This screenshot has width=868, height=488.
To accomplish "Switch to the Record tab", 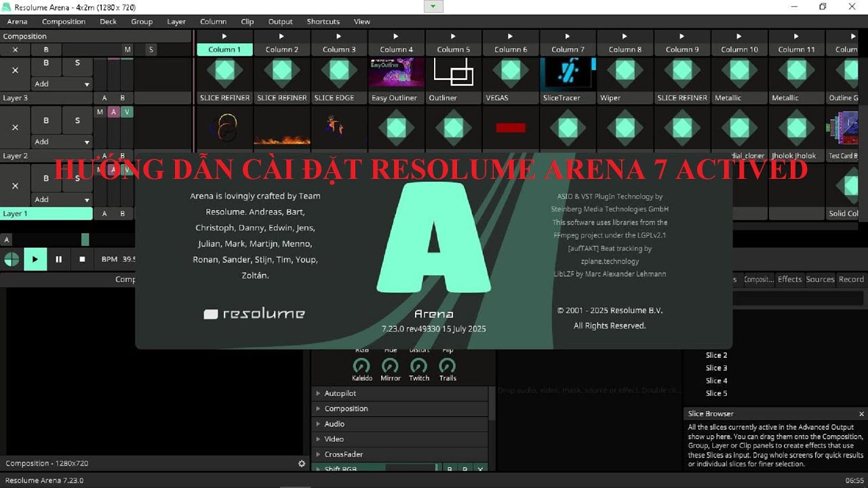I will 851,279.
